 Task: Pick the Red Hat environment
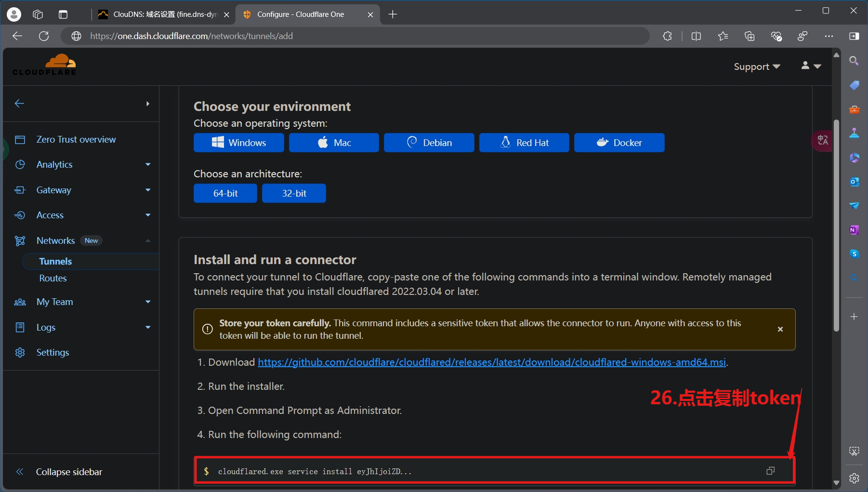click(x=524, y=143)
